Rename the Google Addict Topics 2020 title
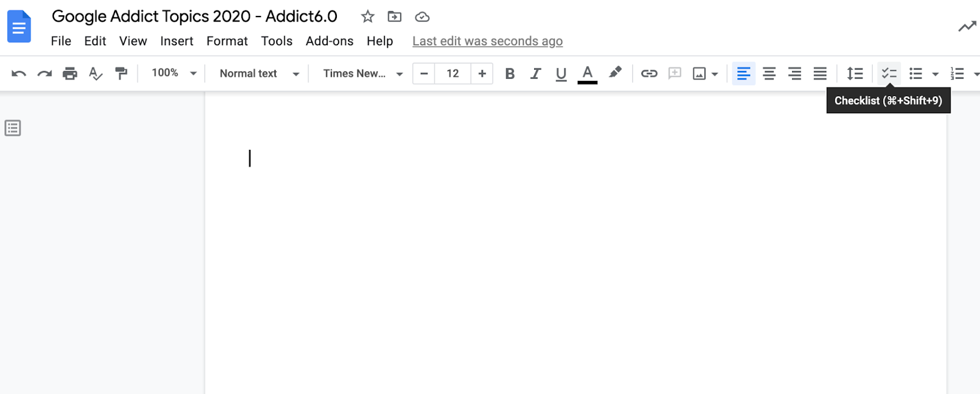The width and height of the screenshot is (980, 394). tap(195, 17)
